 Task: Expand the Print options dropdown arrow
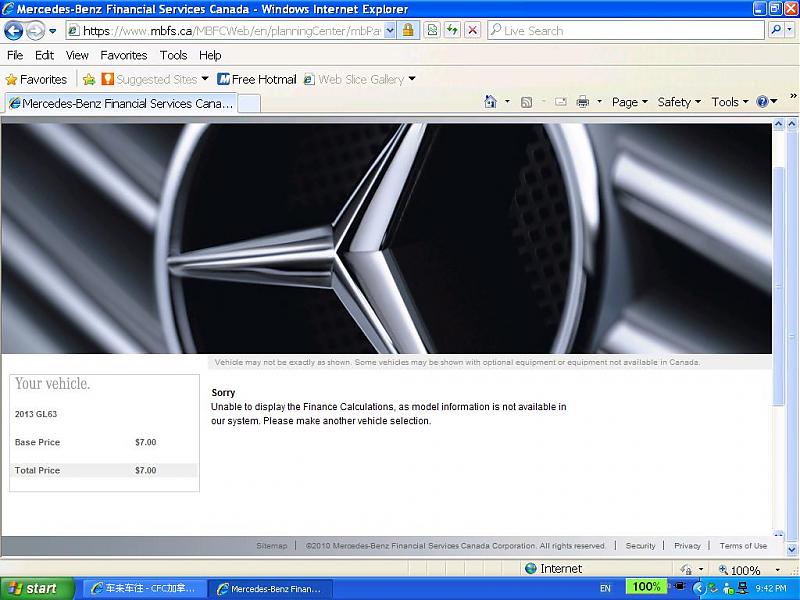click(x=599, y=102)
